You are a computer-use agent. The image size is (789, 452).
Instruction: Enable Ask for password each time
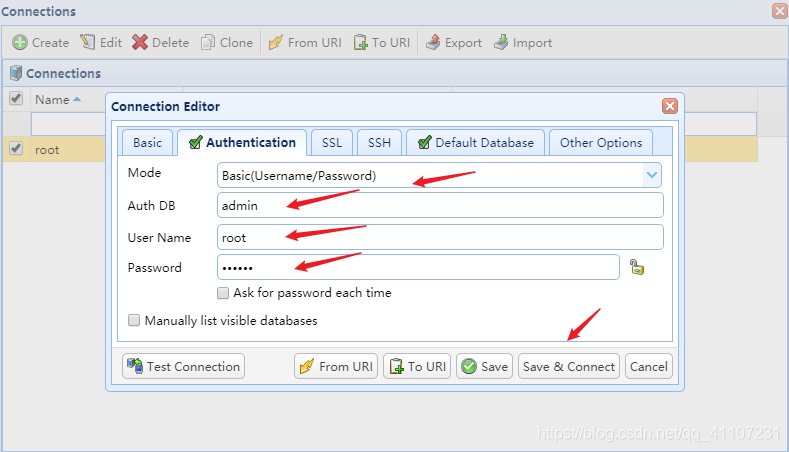[223, 293]
